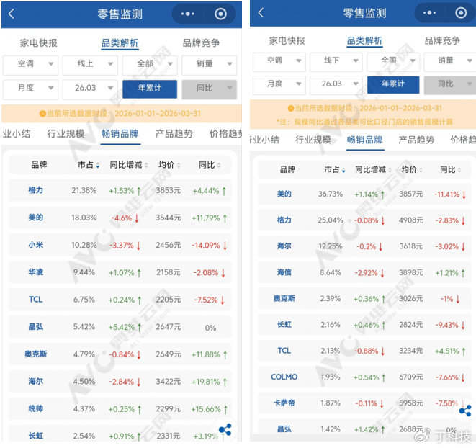Click 2456元 average price cell

click(x=169, y=245)
